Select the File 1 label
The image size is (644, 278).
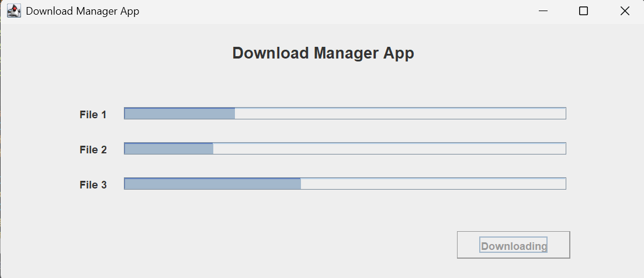[93, 115]
